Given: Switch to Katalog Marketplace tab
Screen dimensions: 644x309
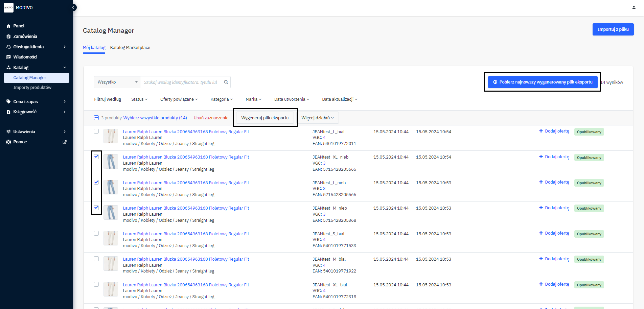Looking at the screenshot, I should coord(130,48).
